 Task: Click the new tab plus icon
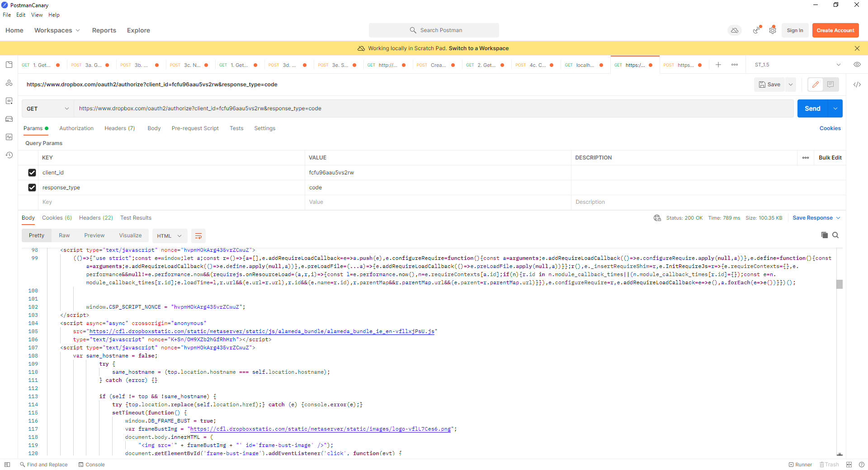click(x=718, y=65)
